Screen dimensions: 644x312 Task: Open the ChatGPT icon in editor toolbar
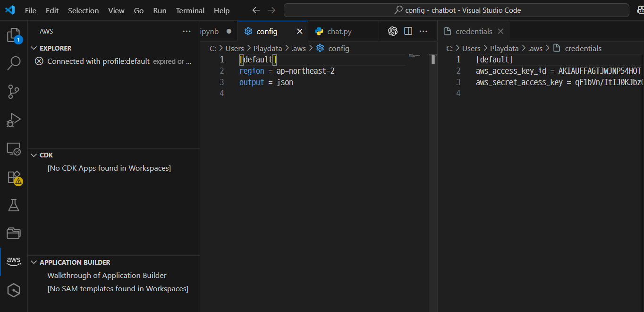coord(393,31)
